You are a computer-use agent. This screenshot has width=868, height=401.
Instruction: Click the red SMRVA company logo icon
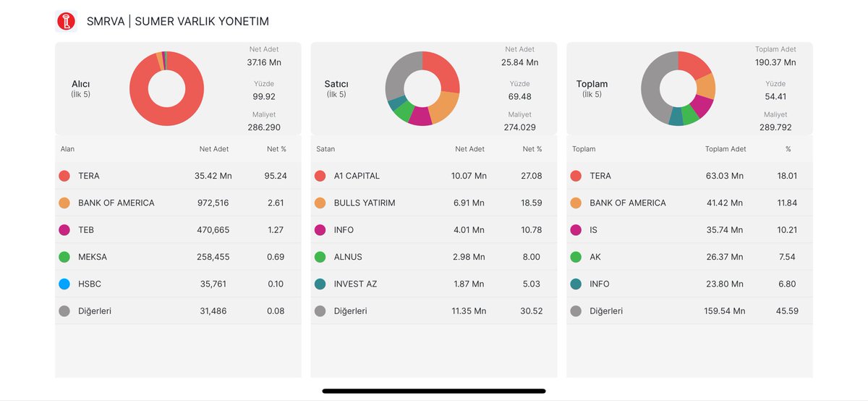66,22
